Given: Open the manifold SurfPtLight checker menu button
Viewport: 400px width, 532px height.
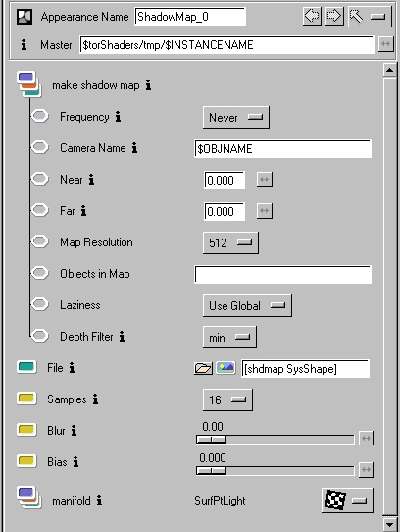Looking at the screenshot, I should 347,501.
